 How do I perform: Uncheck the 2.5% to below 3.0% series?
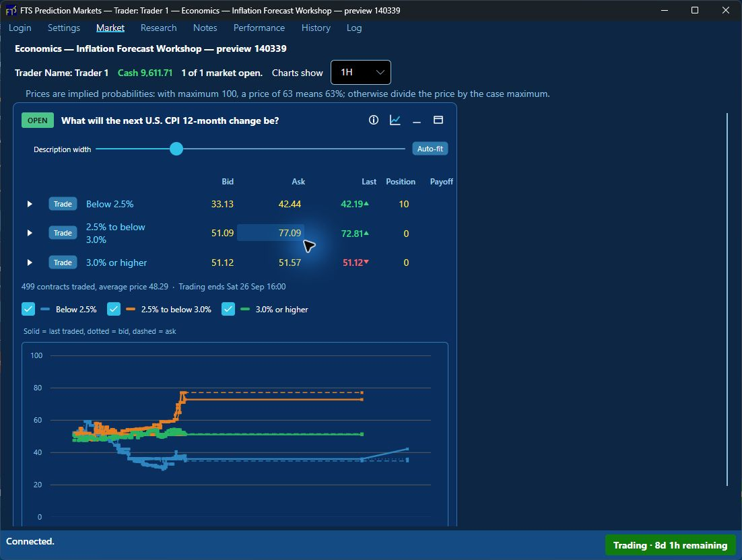point(114,310)
